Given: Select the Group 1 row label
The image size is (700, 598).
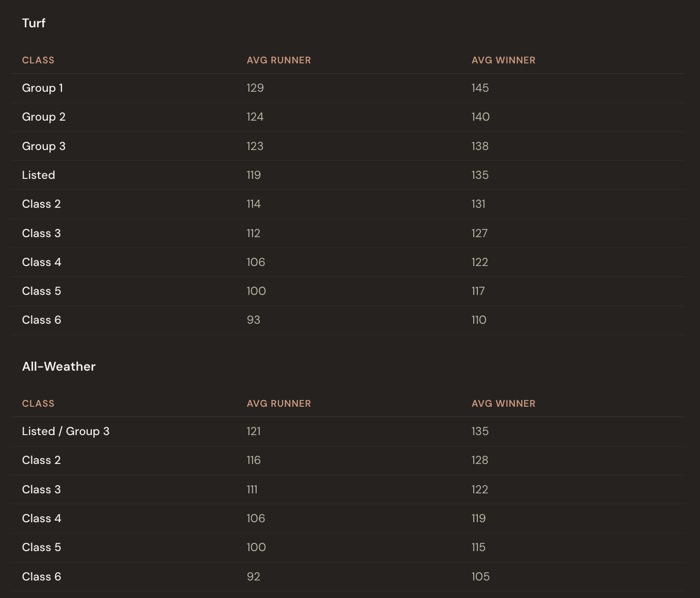Looking at the screenshot, I should click(42, 88).
